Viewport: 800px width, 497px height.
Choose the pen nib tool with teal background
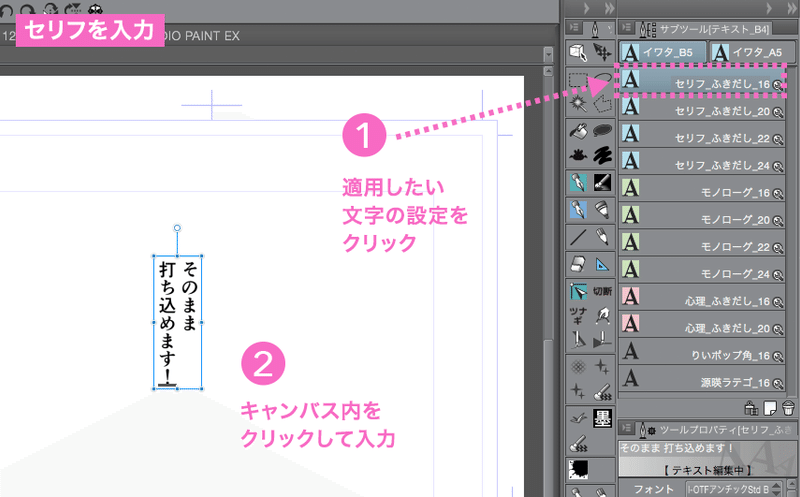click(578, 183)
